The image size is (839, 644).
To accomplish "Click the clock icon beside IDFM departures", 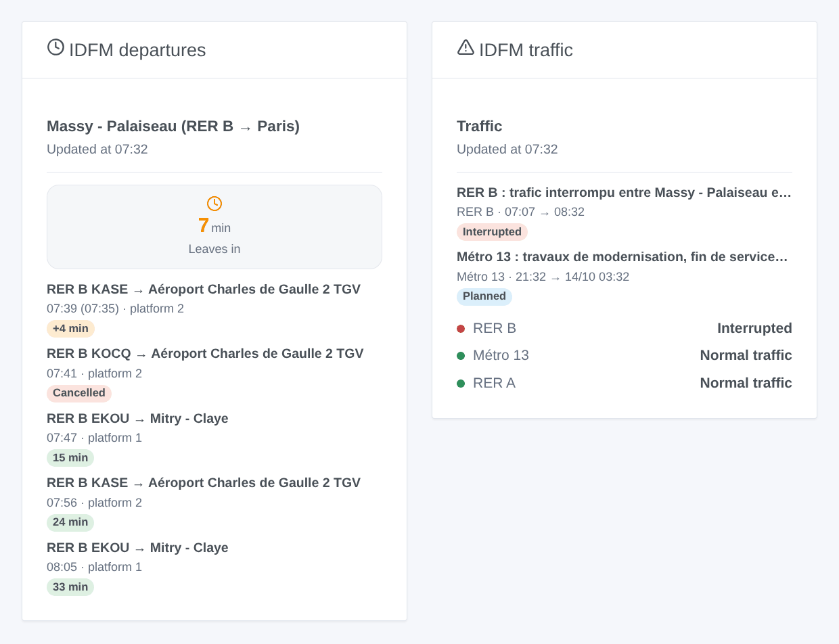I will point(55,47).
